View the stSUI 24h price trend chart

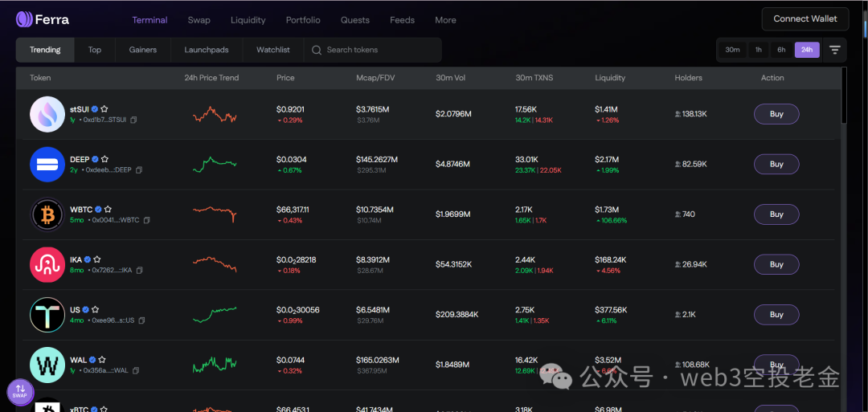pos(215,115)
